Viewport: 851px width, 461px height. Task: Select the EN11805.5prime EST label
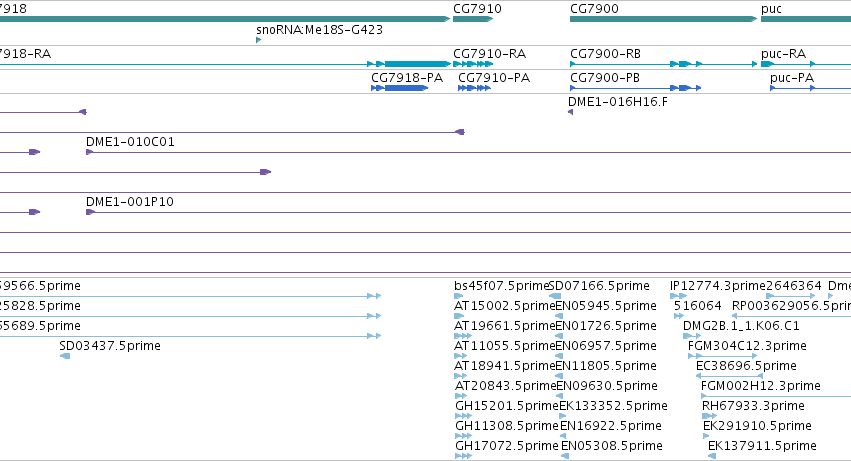click(606, 365)
